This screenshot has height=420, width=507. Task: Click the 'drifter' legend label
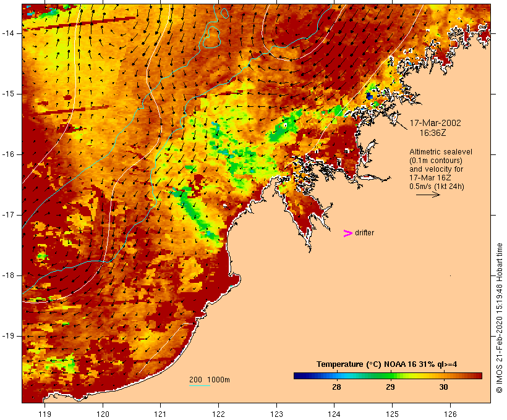(364, 233)
